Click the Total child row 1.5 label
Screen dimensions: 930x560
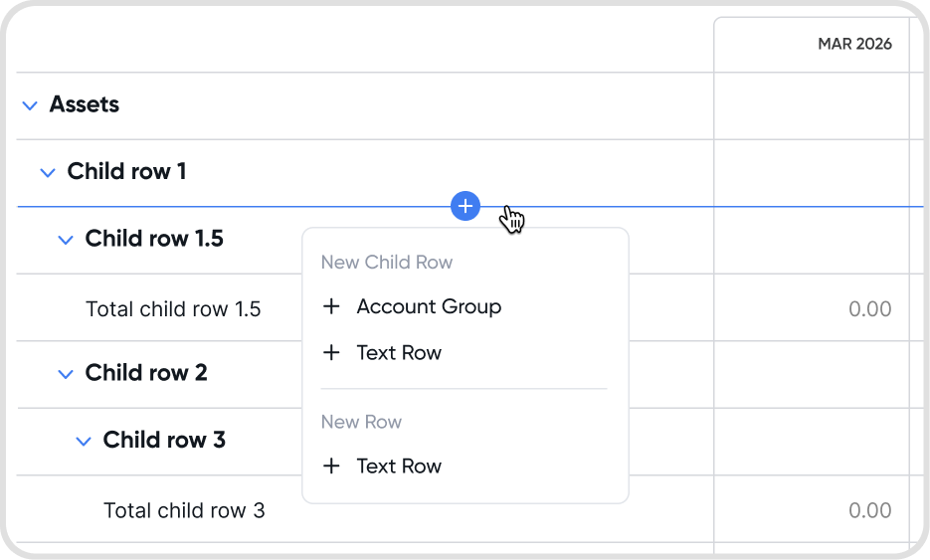point(173,308)
